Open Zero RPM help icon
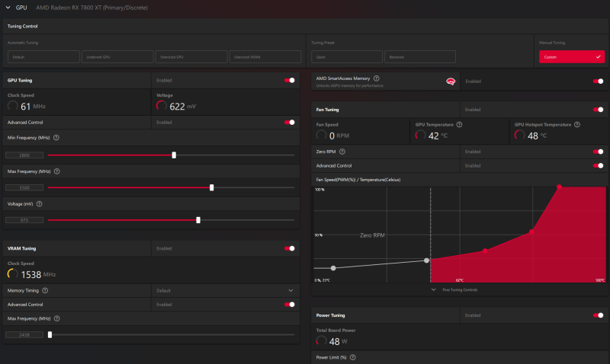Screen dimensions: 610x364 coord(342,152)
